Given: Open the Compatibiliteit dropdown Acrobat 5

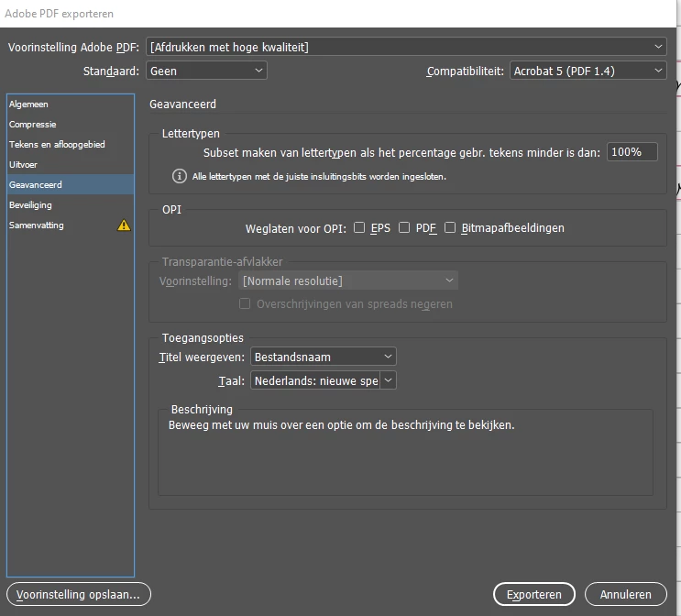Looking at the screenshot, I should click(588, 71).
